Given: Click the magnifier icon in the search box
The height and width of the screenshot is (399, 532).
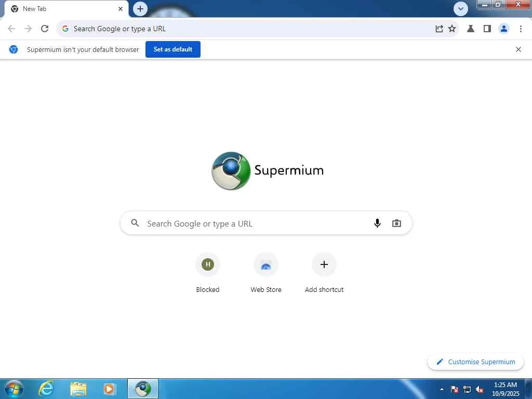Looking at the screenshot, I should pyautogui.click(x=135, y=223).
